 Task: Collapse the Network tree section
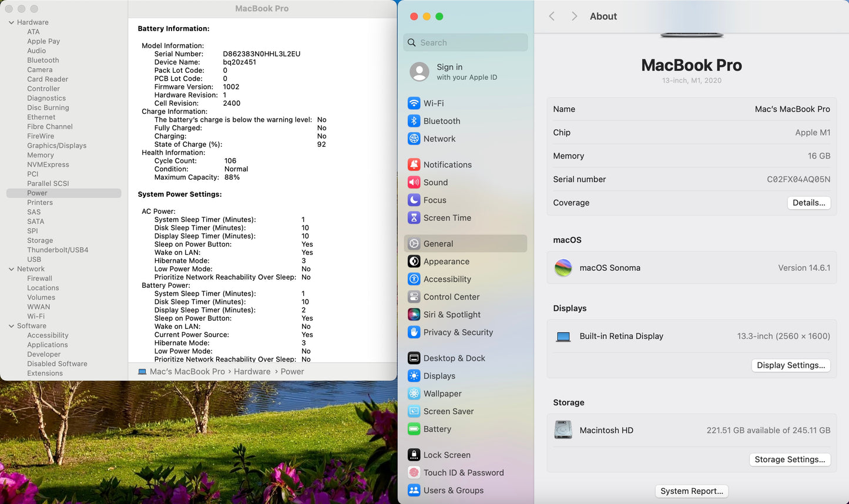pyautogui.click(x=11, y=269)
